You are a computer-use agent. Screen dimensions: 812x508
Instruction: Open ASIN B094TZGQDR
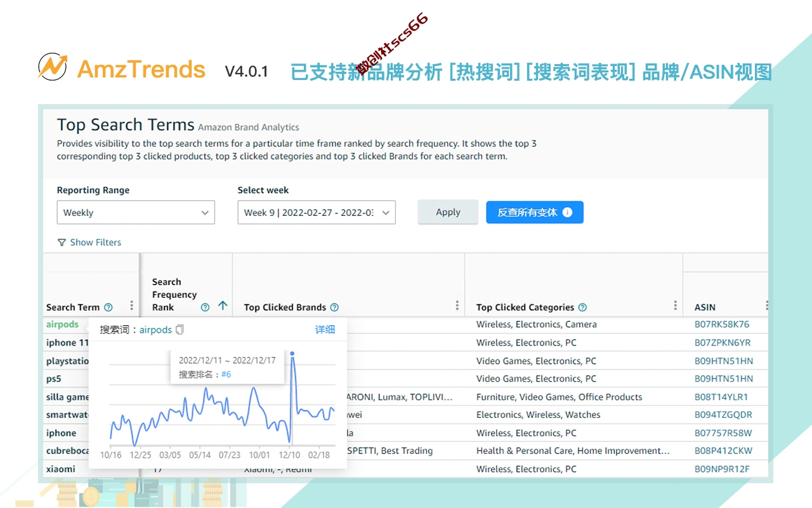click(723, 415)
